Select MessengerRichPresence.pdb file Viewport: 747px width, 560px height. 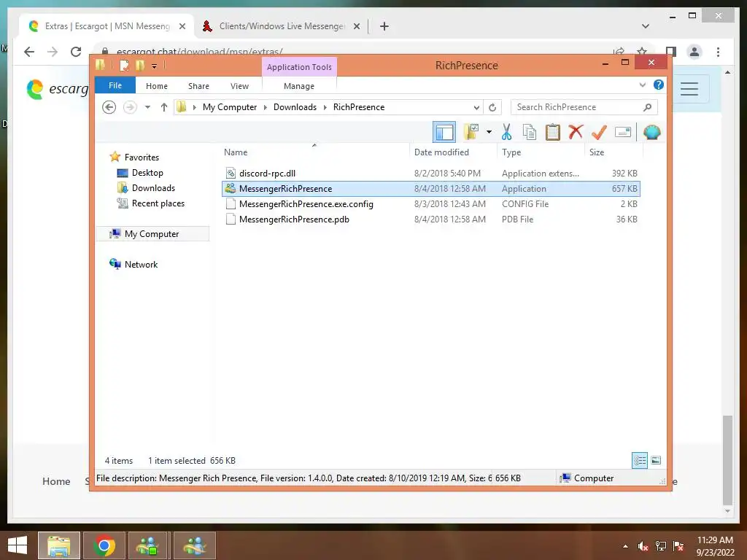point(431,219)
